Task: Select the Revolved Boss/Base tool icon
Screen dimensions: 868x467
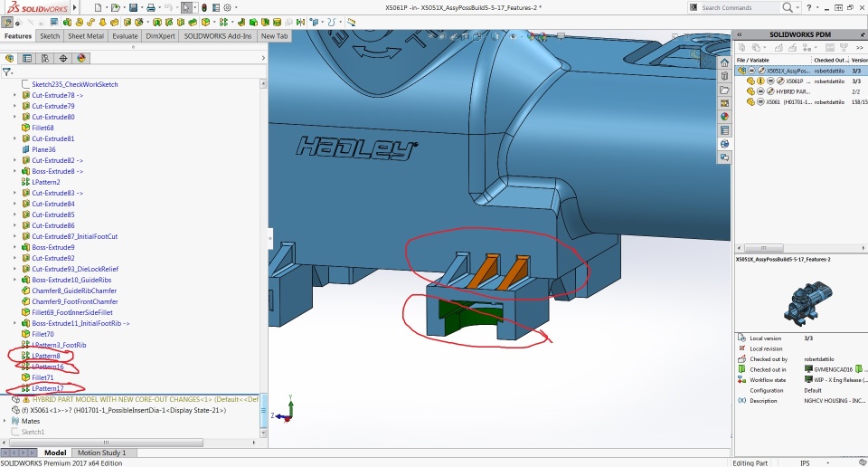Action: click(x=80, y=22)
